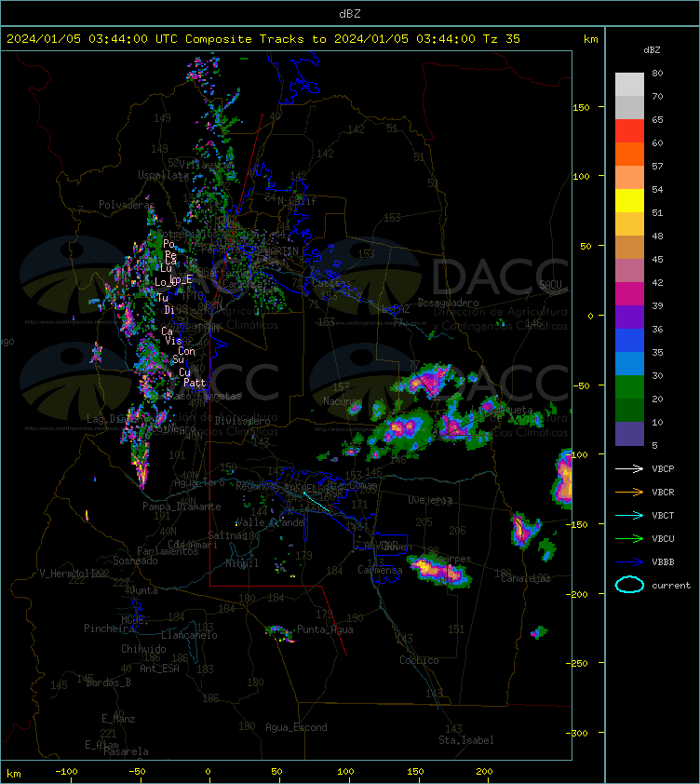The width and height of the screenshot is (700, 784).
Task: Select the orange 60 dBZ swatch
Action: (629, 154)
